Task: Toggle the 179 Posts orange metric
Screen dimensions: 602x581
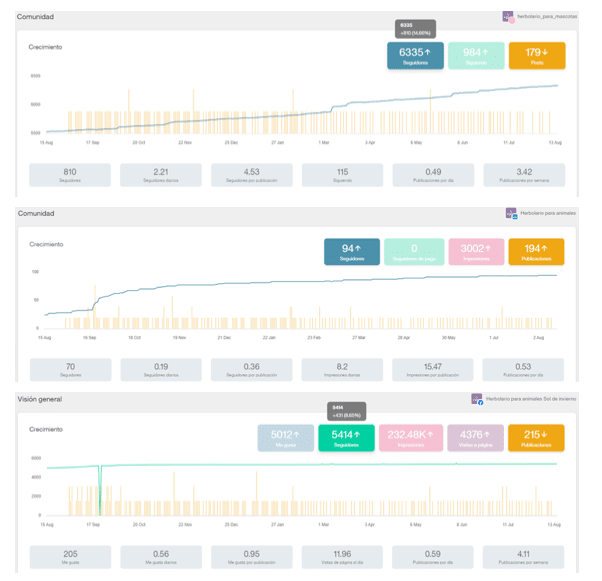Action: tap(536, 56)
